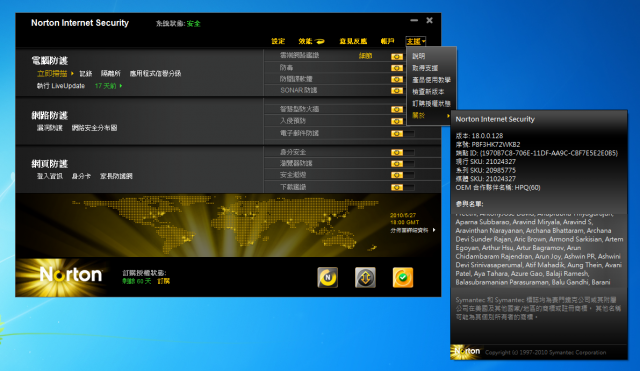Open the 隔離所 quarantine link
Image resolution: width=640 pixels, height=371 pixels.
[111, 73]
